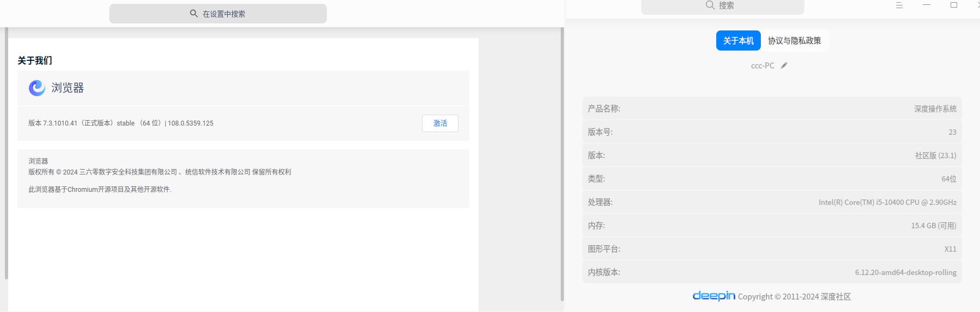
Task: Click the 产品名称 row value 深度操作系统
Action: point(935,109)
